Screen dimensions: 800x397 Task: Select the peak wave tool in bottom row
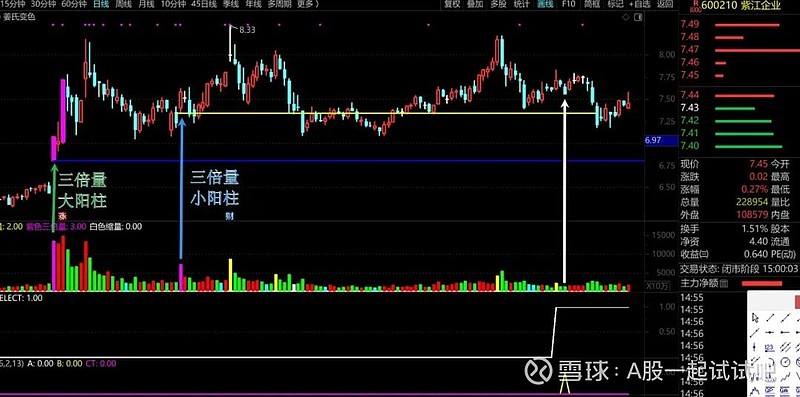pos(755,391)
